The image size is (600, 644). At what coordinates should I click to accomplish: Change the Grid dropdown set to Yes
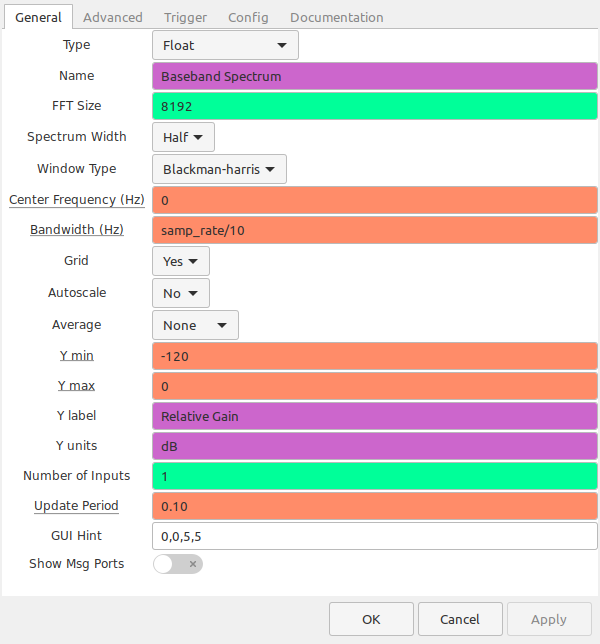[181, 261]
